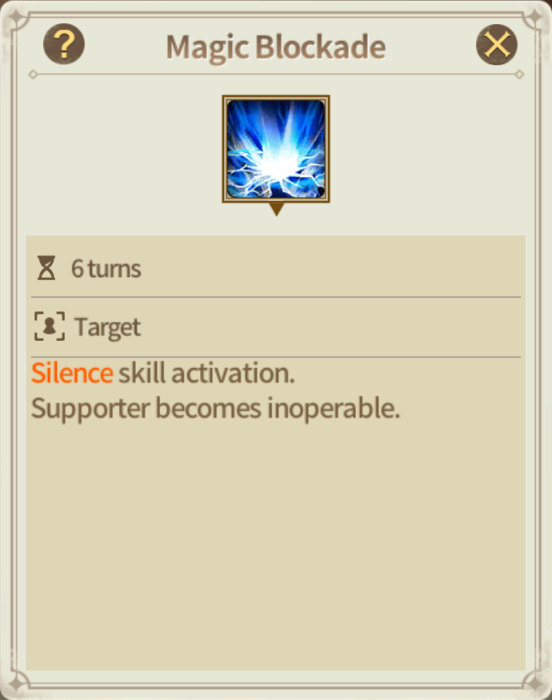Click the bottom-right corner star ornament
Viewport: 552px width, 700px height.
[x=535, y=683]
